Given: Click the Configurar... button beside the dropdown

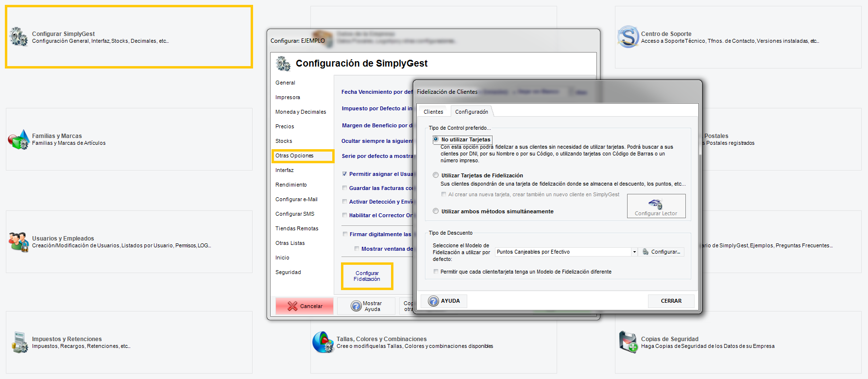Looking at the screenshot, I should pos(662,252).
